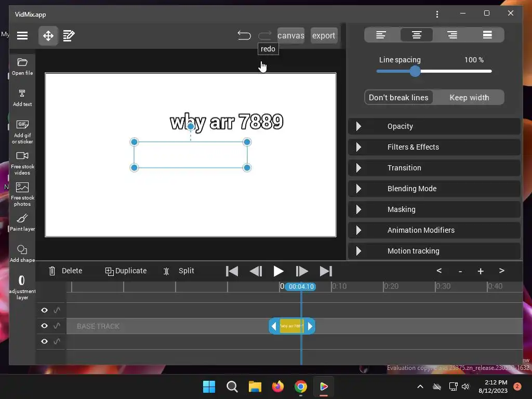Image resolution: width=532 pixels, height=399 pixels.
Task: Open file from the sidebar
Action: [22, 67]
